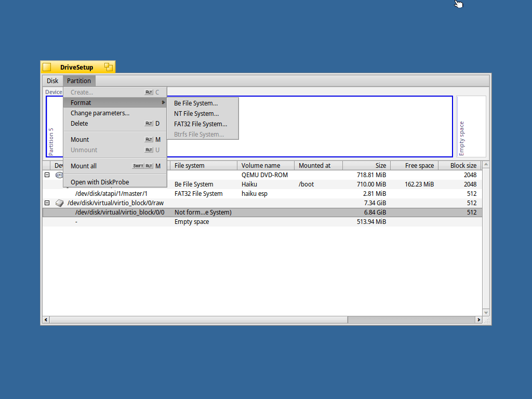The image size is (532, 399).
Task: Click the vertical scrollbar up arrow
Action: click(x=486, y=165)
